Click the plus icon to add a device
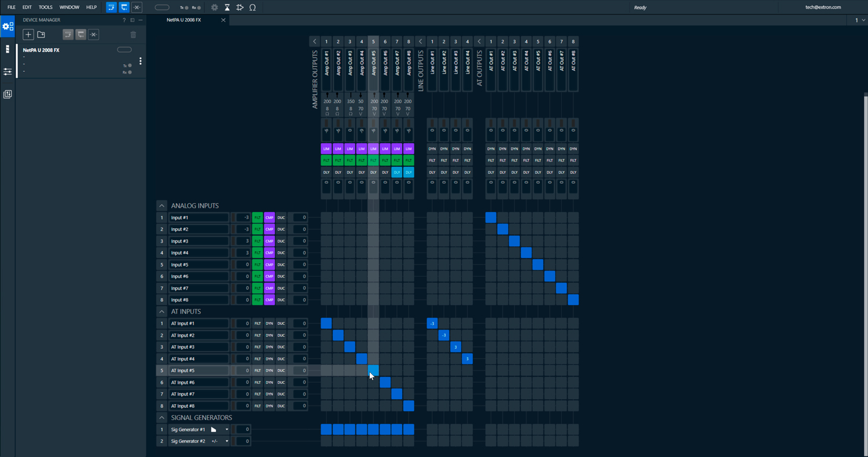Screen dimensions: 868x457 click(x=28, y=35)
